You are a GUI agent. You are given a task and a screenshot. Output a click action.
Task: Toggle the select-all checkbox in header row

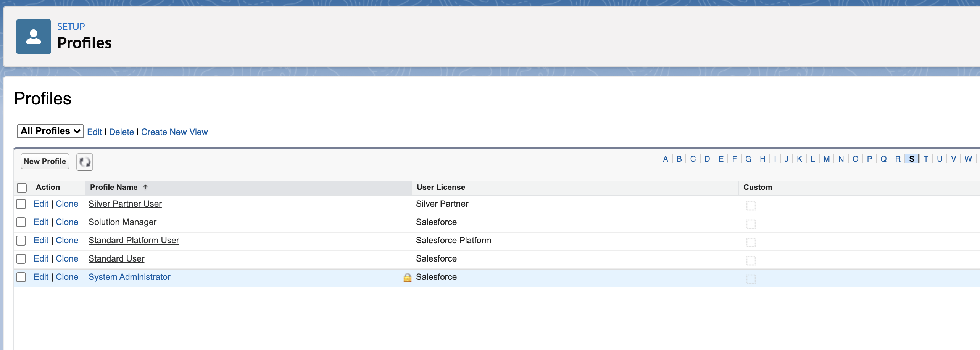coord(22,188)
